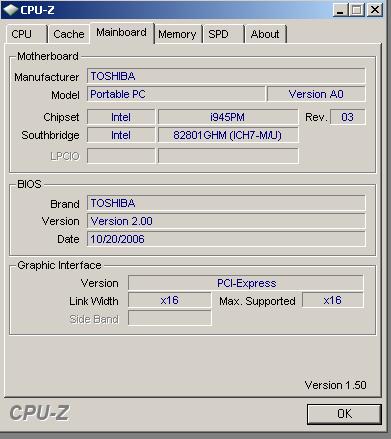Image resolution: width=391 pixels, height=439 pixels.
Task: Click the chipset value 'i945PM'
Action: pyautogui.click(x=228, y=117)
